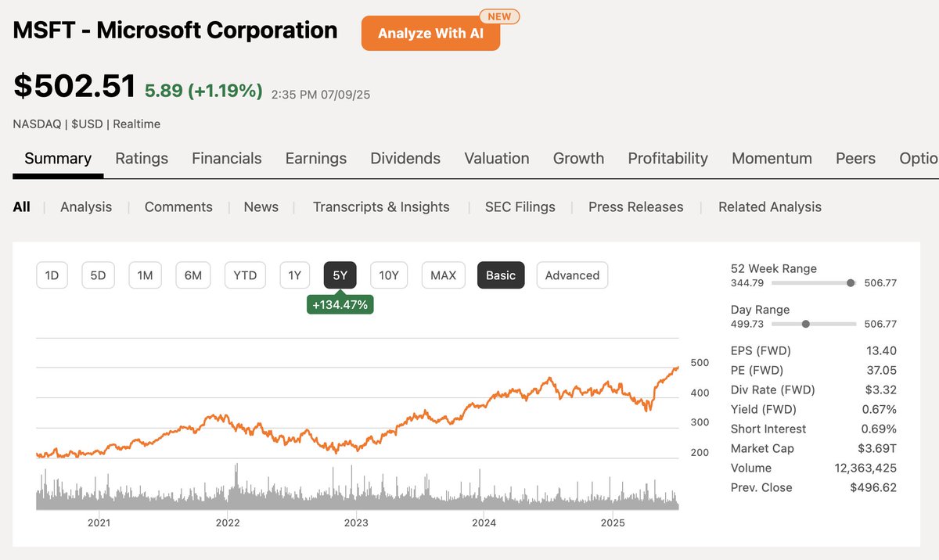This screenshot has height=560, width=939.
Task: Switch chart range to MAX
Action: [x=443, y=275]
